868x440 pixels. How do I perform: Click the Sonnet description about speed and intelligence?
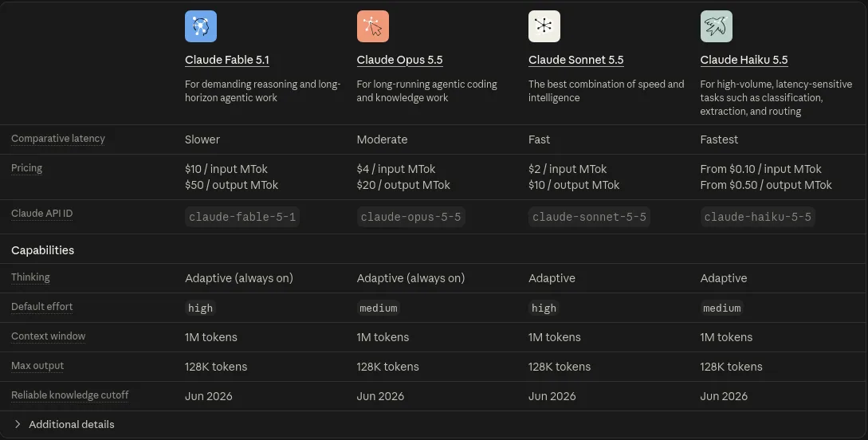[606, 91]
